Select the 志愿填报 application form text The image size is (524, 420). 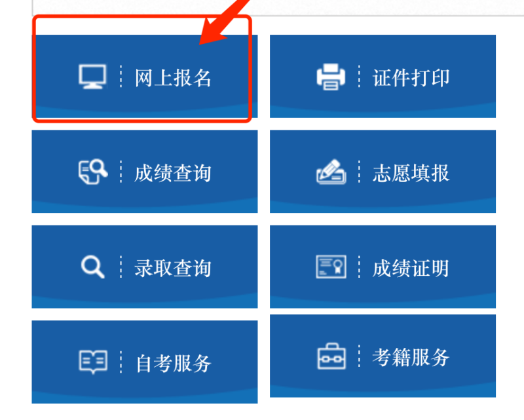[411, 173]
